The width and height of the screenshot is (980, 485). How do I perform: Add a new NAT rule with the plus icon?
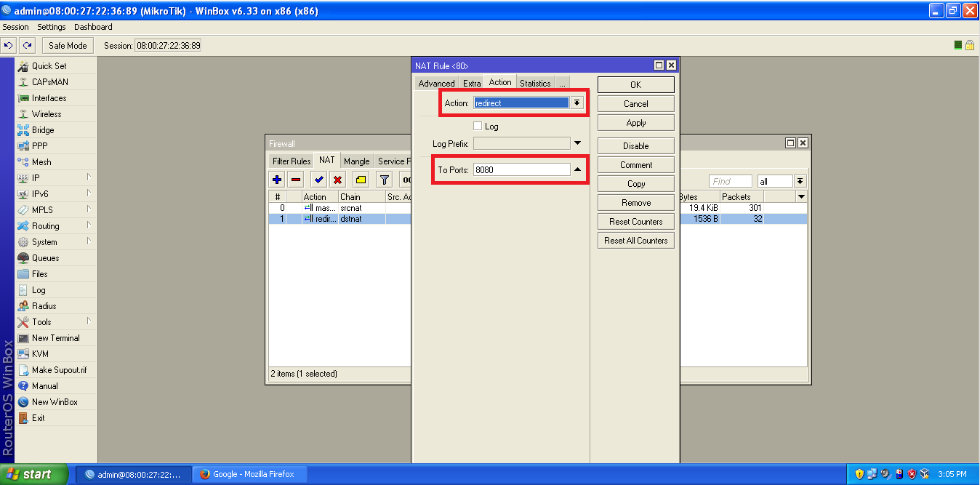tap(276, 180)
